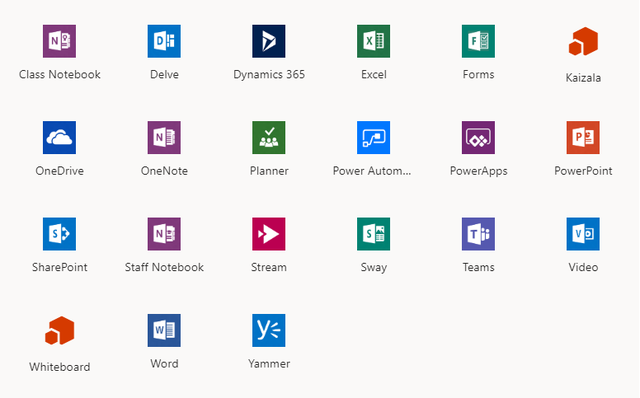Open the Dynamics 365 icon
This screenshot has width=640, height=398.
tap(269, 41)
